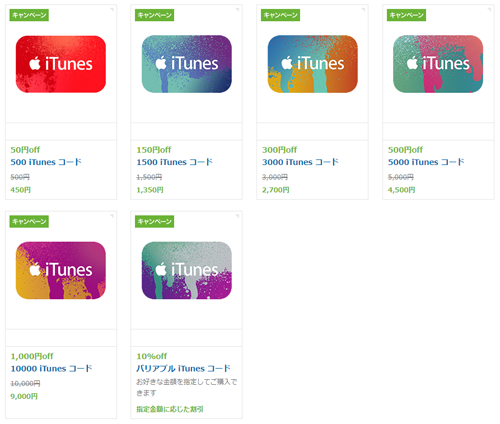This screenshot has width=500, height=424.
Task: Click the struck-through 5,000円 original price
Action: [401, 177]
